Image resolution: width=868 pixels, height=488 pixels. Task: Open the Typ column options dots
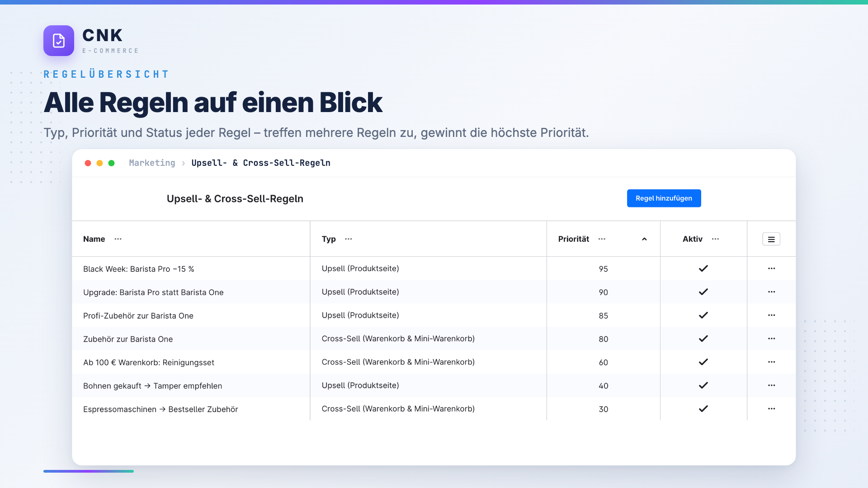coord(349,239)
